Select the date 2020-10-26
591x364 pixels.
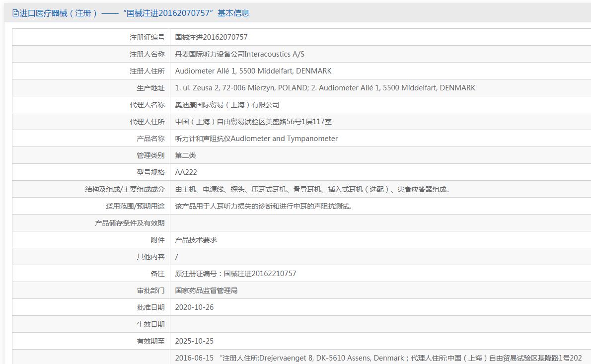[194, 307]
